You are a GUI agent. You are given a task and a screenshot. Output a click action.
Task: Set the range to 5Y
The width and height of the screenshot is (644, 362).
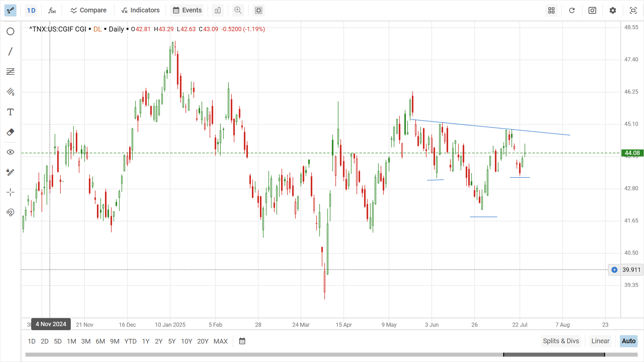point(172,341)
